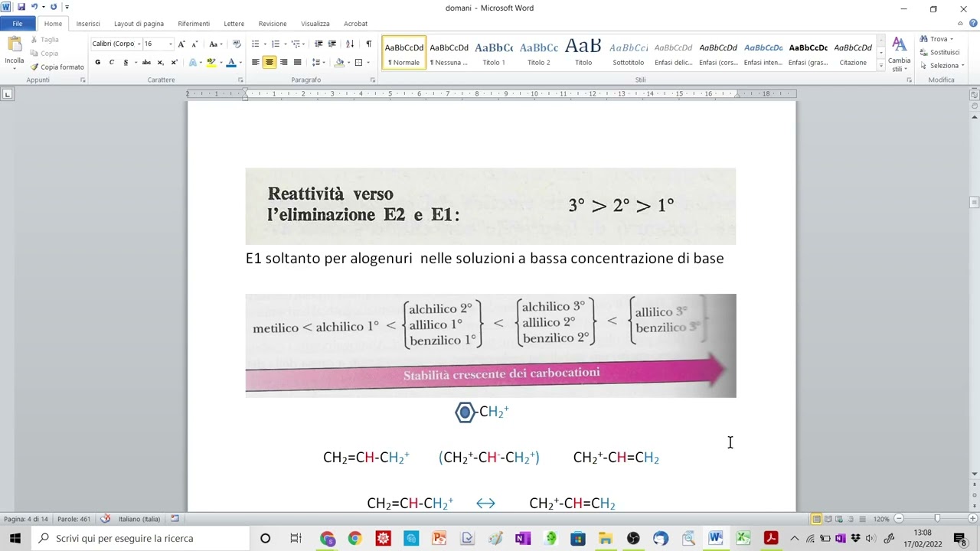Switch to the Layout di pagina tab
This screenshot has height=551, width=980.
139,24
